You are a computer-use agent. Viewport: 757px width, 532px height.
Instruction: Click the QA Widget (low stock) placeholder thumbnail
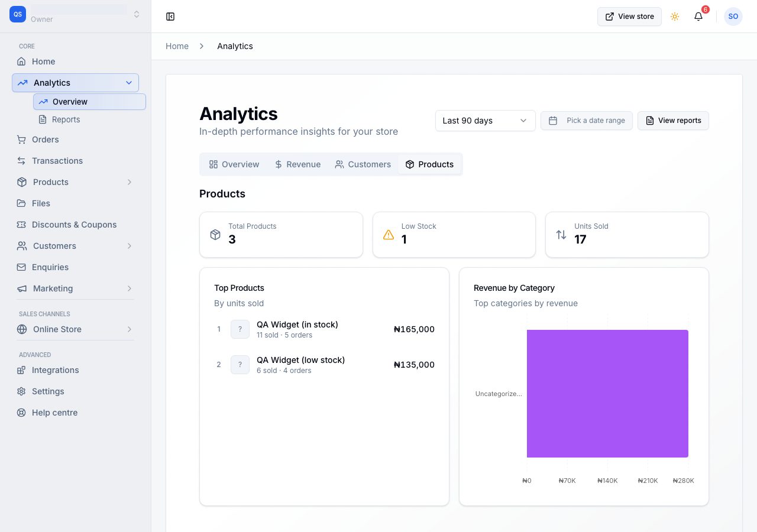(240, 365)
